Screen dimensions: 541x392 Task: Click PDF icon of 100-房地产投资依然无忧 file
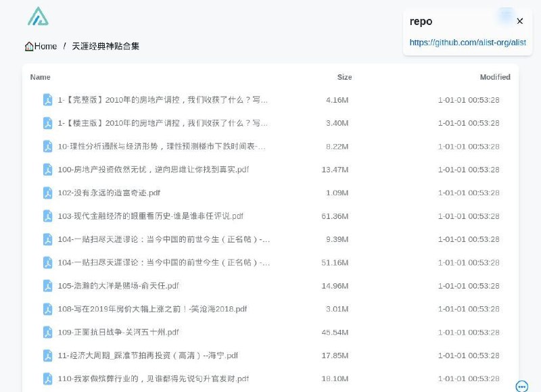(48, 170)
